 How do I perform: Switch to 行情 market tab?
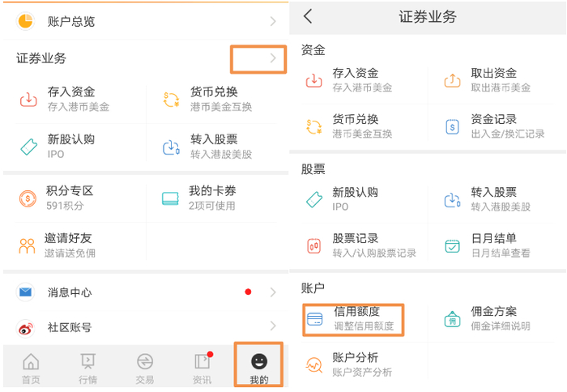(x=87, y=368)
